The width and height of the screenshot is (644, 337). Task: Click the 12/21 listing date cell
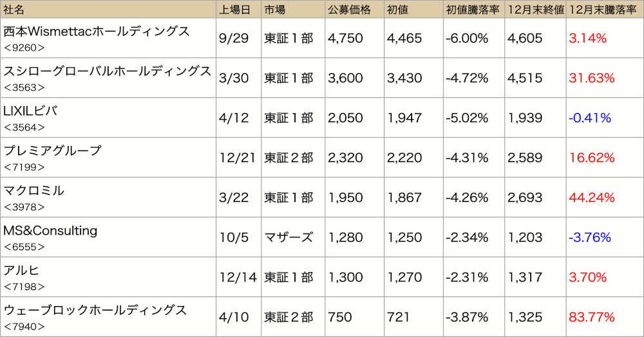tap(237, 158)
